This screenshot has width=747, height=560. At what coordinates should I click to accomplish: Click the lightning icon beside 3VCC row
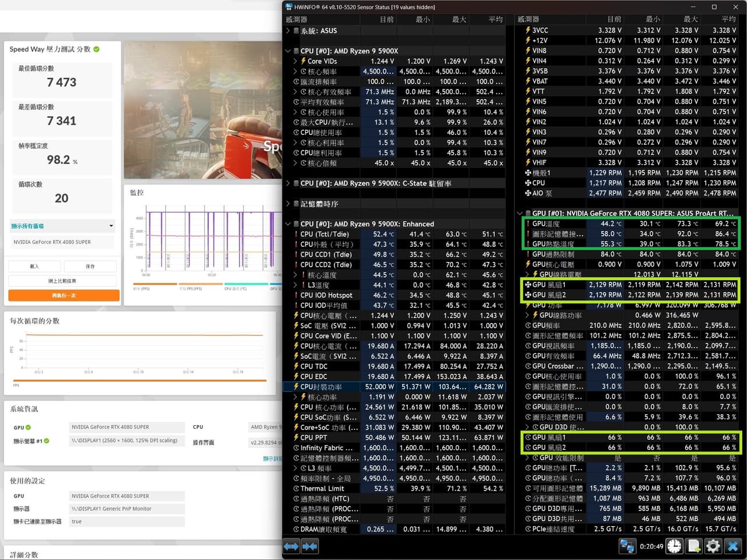click(x=528, y=30)
